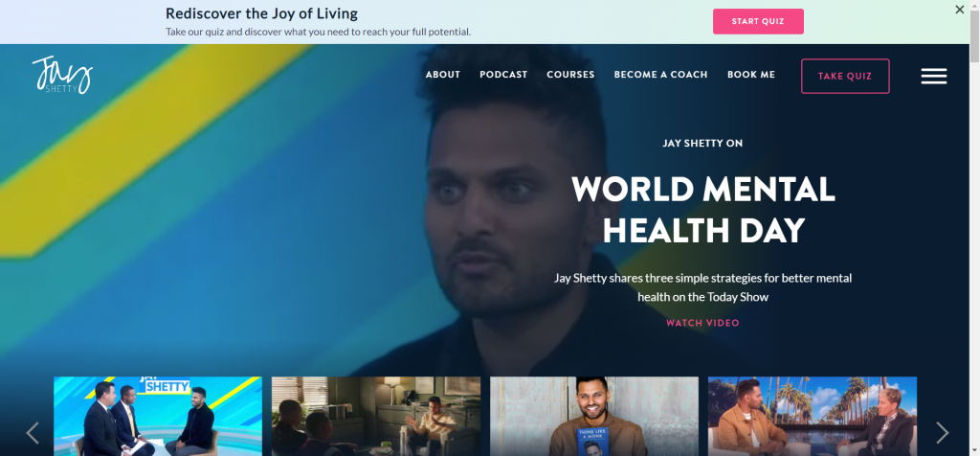Click the Jay Shetty logo
Screen dimensions: 980x456
coord(62,75)
